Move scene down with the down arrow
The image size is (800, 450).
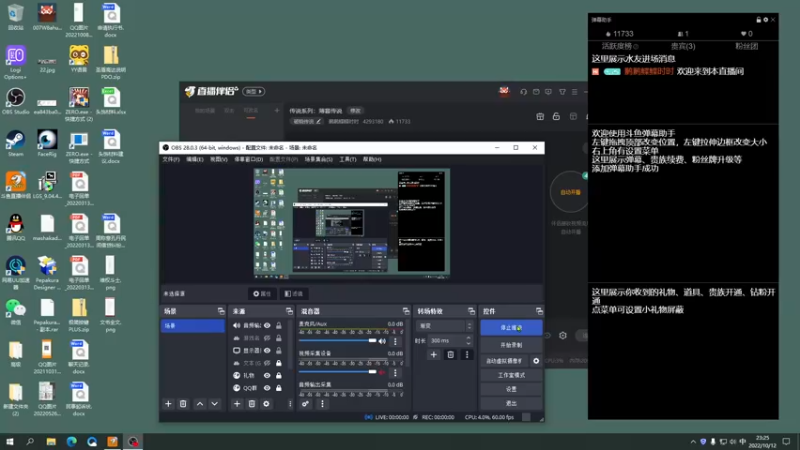pyautogui.click(x=215, y=404)
